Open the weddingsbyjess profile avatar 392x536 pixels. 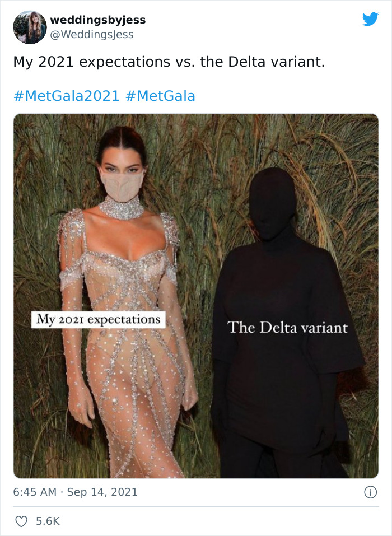(x=30, y=27)
